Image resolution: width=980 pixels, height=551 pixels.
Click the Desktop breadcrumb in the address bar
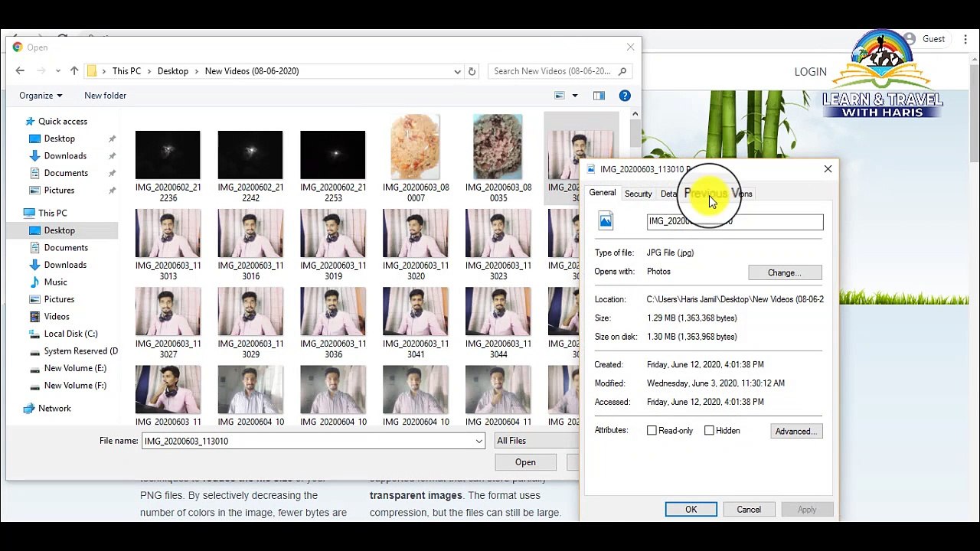click(173, 71)
